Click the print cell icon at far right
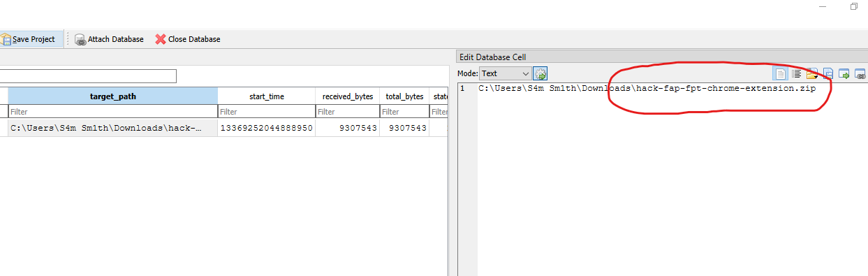The image size is (868, 276). [860, 73]
